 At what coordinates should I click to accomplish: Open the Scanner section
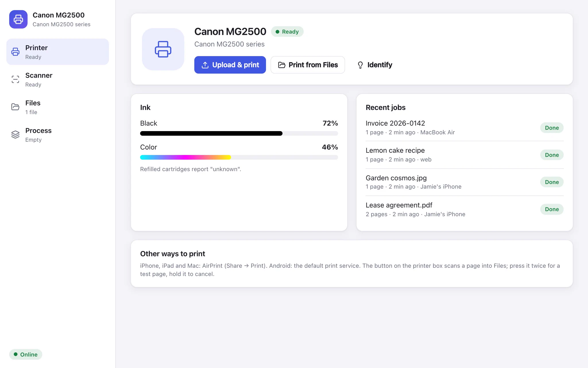tap(58, 79)
